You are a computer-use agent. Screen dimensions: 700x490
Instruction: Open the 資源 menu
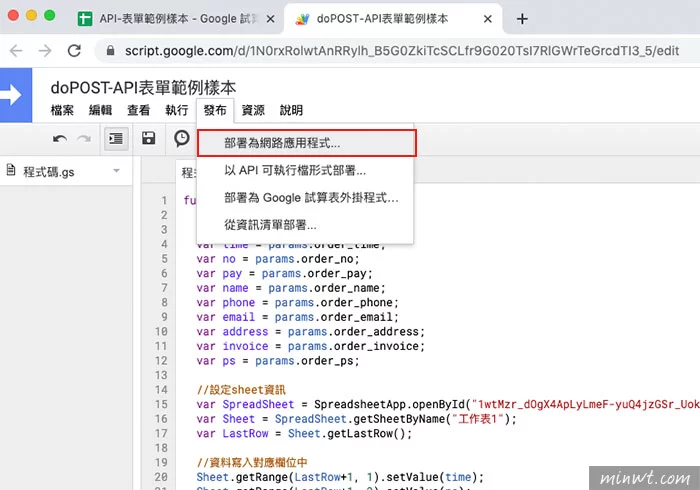pos(253,110)
